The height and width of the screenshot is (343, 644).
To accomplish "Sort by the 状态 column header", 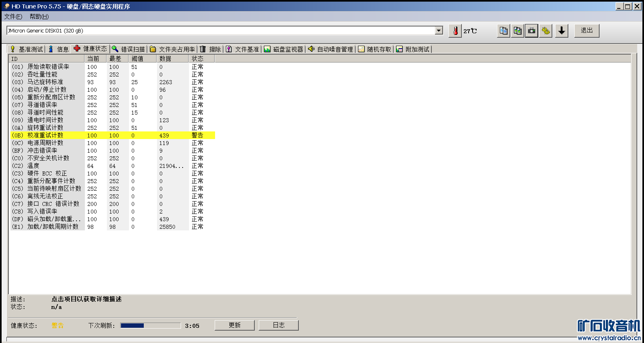I will point(202,59).
